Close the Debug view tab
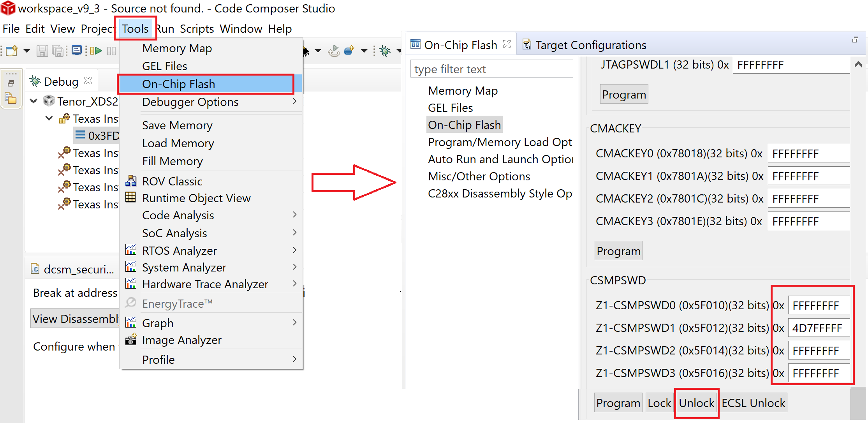This screenshot has height=423, width=868. coord(88,81)
